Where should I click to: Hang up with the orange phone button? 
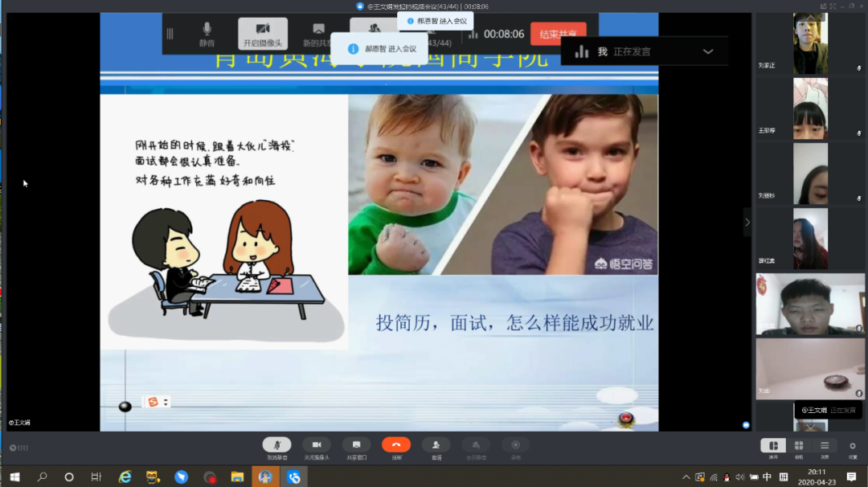(396, 445)
